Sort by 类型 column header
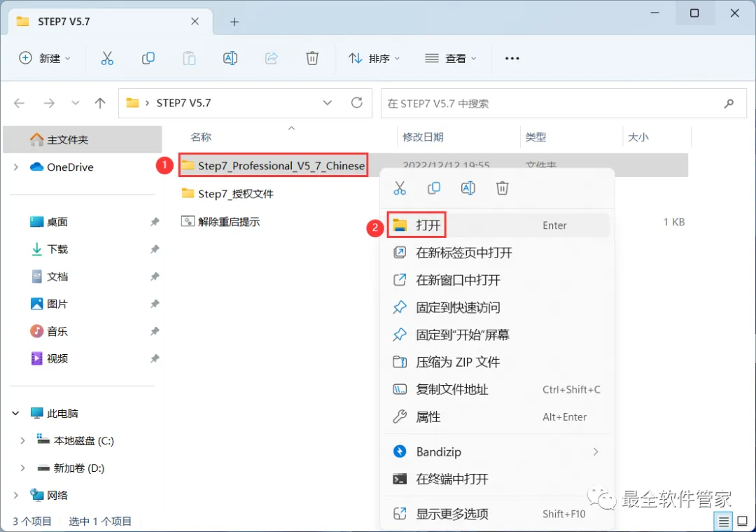This screenshot has width=756, height=532. [535, 137]
